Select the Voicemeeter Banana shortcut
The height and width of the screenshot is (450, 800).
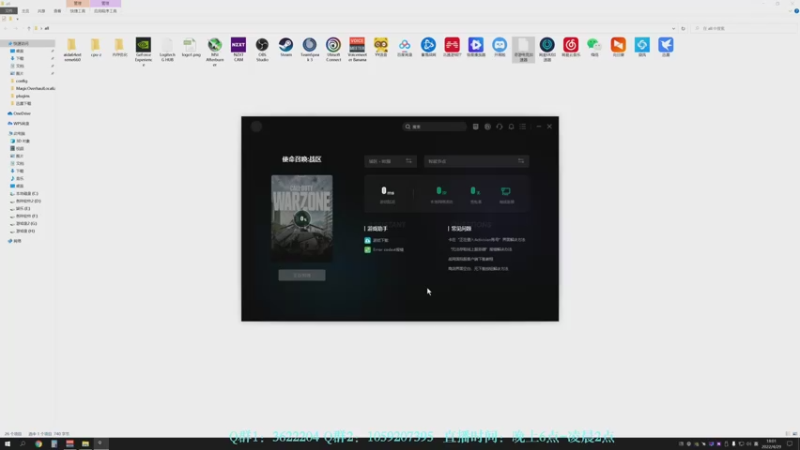357,50
